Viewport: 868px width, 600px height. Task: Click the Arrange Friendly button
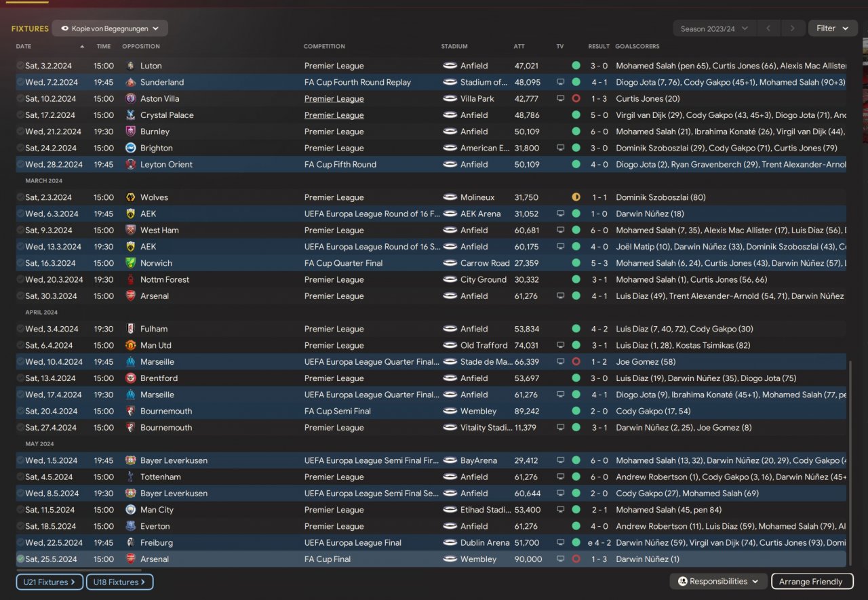tap(812, 581)
